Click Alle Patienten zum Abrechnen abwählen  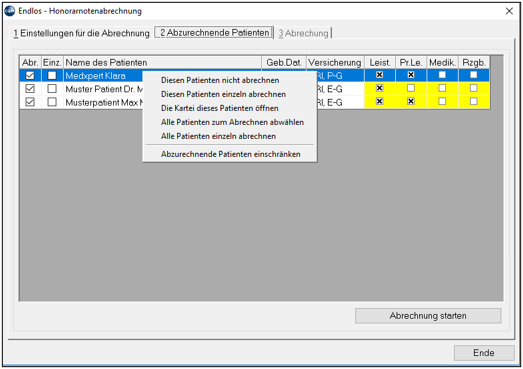pyautogui.click(x=232, y=122)
